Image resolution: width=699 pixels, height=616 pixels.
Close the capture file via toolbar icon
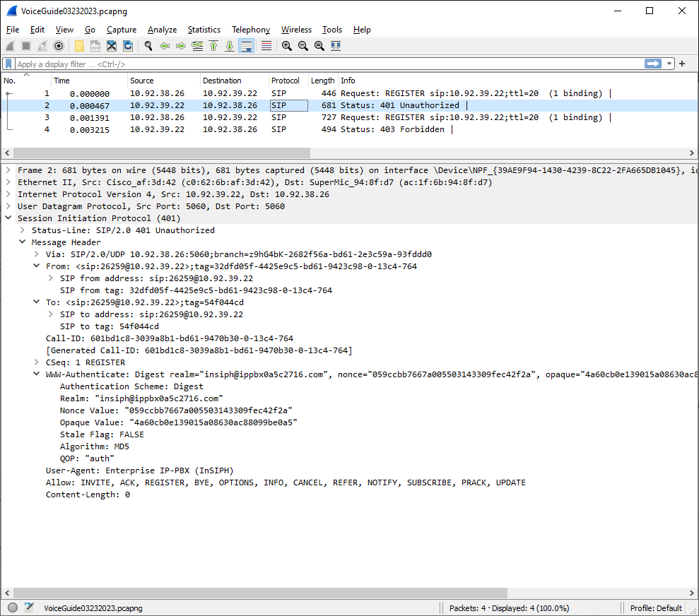click(112, 46)
